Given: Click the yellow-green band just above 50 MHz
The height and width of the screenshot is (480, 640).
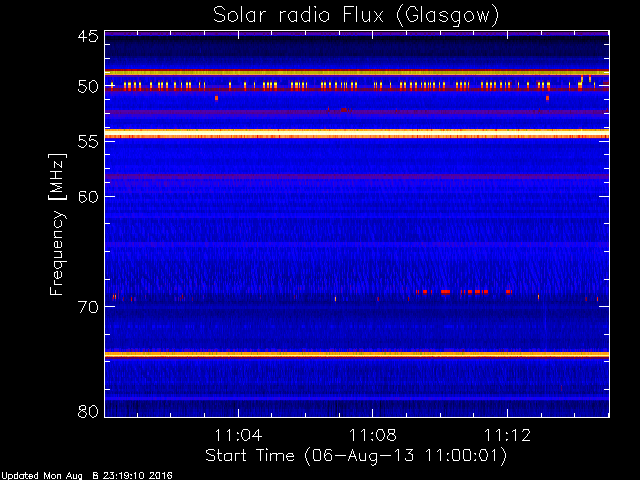Looking at the screenshot, I should click(357, 73).
